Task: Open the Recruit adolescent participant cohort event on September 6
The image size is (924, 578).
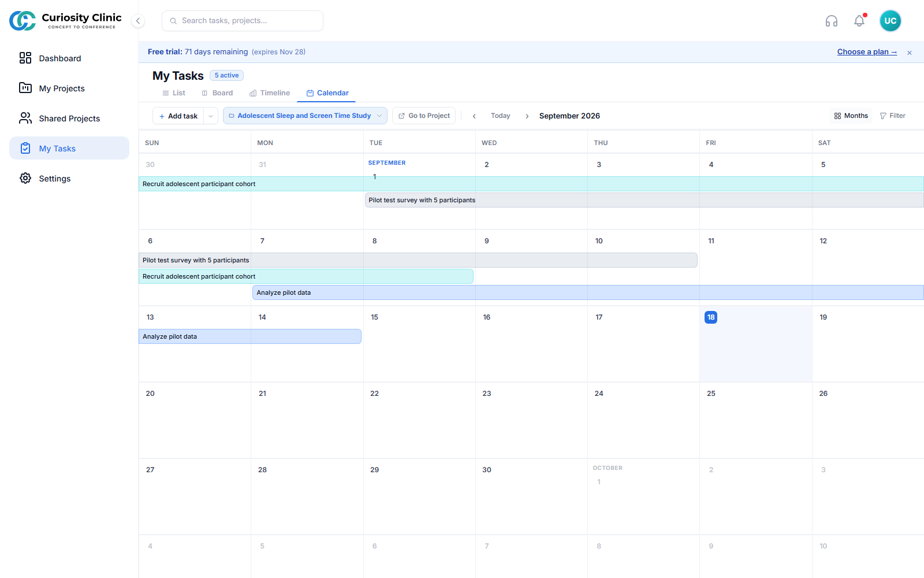Action: [306, 276]
